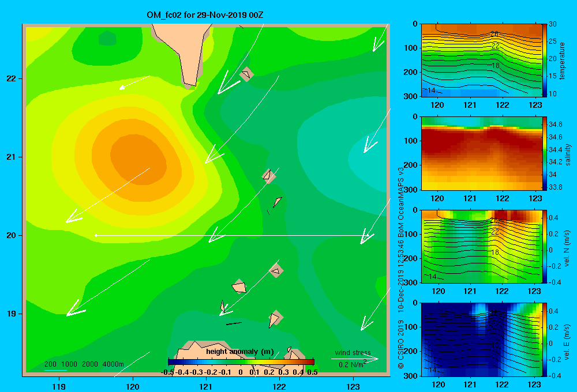Click the 120 longitude label below main map
577x392 pixels.
coord(133,386)
